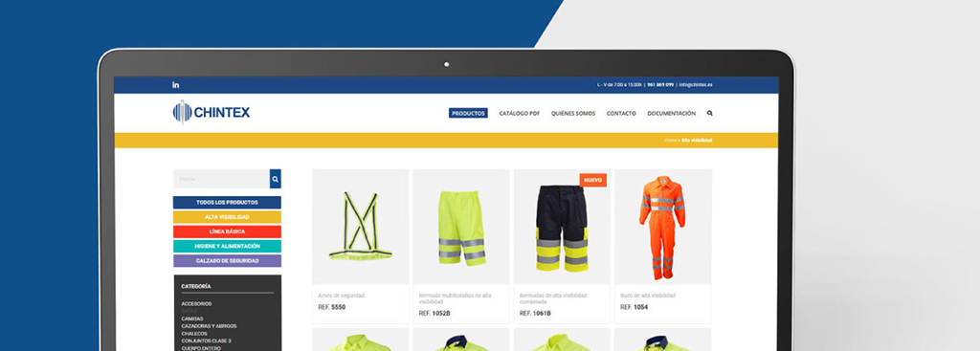This screenshot has height=351, width=980.
Task: Navigate to CONTACTO
Action: pos(621,113)
